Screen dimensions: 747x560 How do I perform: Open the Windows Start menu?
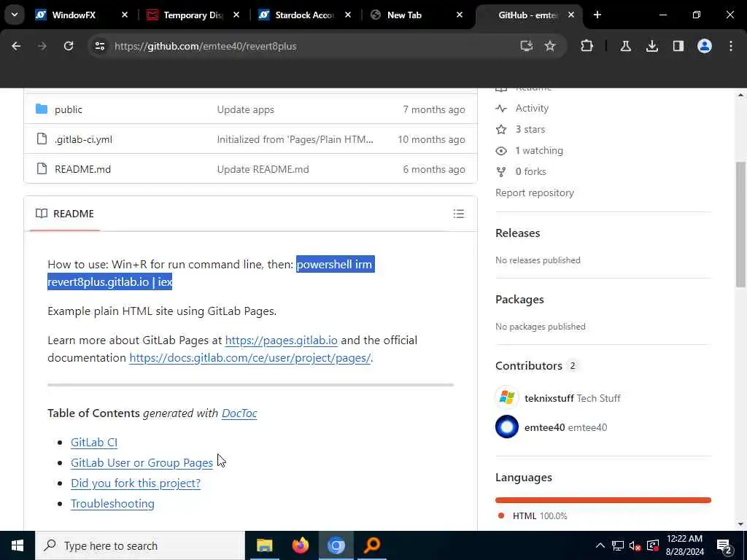pyautogui.click(x=18, y=545)
